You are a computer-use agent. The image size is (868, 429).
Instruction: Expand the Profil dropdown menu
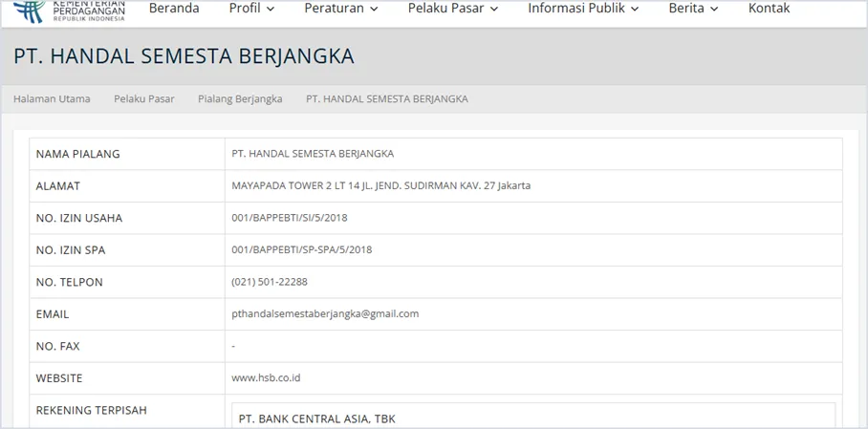coord(251,9)
